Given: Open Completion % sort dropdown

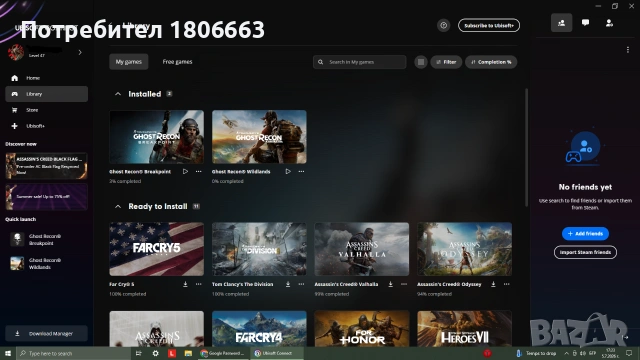Looking at the screenshot, I should click(x=491, y=62).
